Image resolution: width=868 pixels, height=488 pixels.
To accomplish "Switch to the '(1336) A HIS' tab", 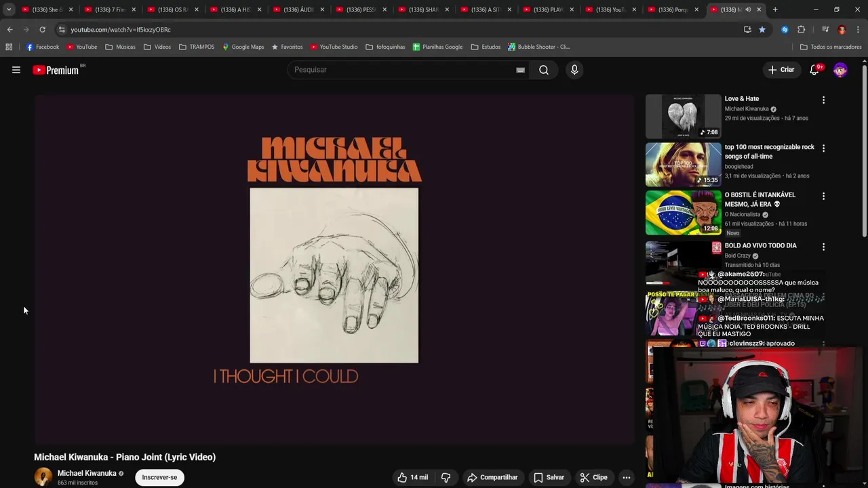I will point(235,9).
